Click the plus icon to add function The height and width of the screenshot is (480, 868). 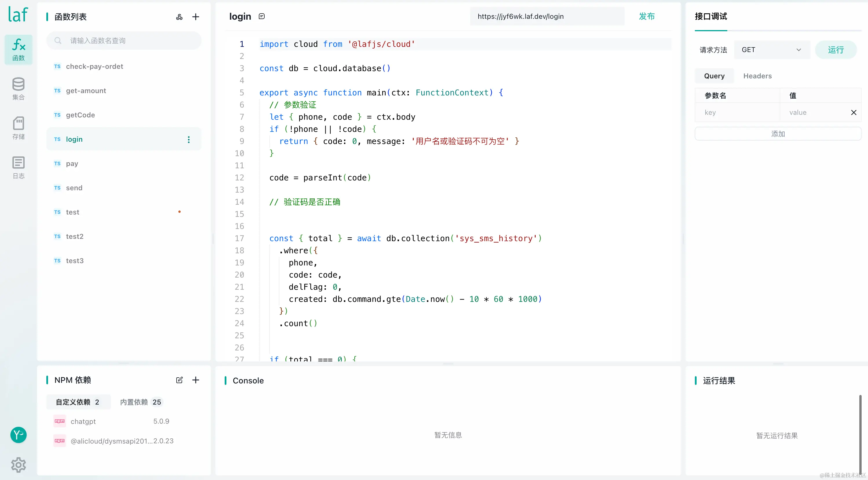pos(195,17)
